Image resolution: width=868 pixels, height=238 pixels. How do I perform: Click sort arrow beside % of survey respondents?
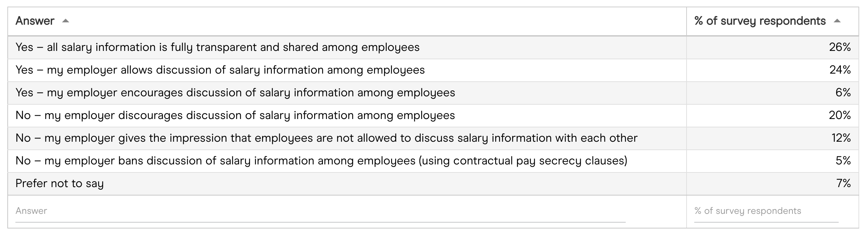tap(837, 21)
